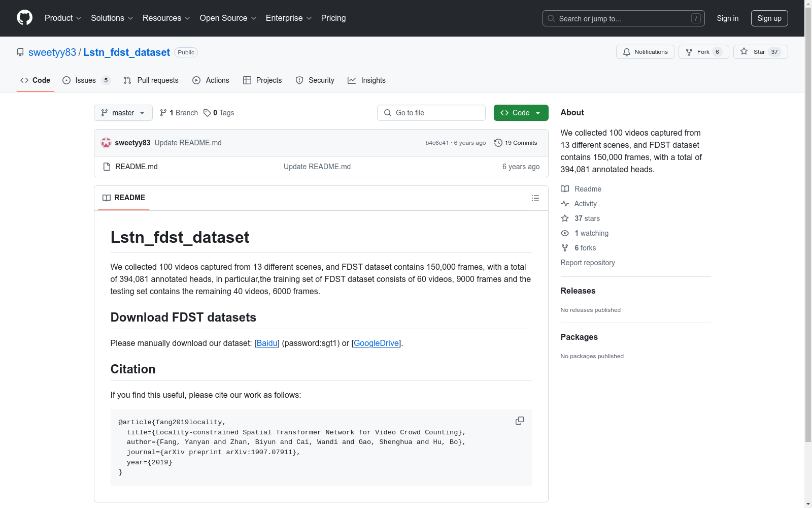The image size is (812, 508).
Task: Click the tag icon next to Tags
Action: [207, 113]
